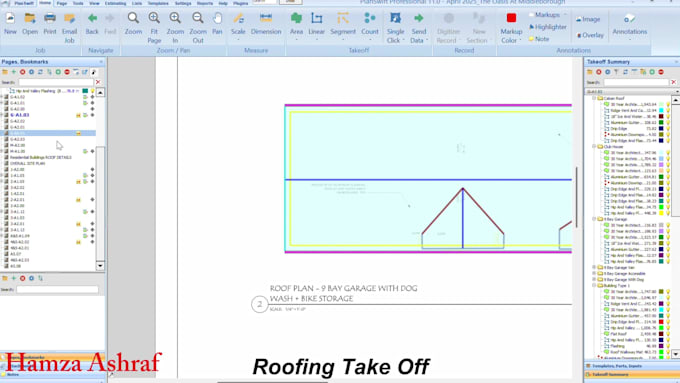
Task: Expand the 9 Bay Garage With Dog folder
Action: (594, 280)
